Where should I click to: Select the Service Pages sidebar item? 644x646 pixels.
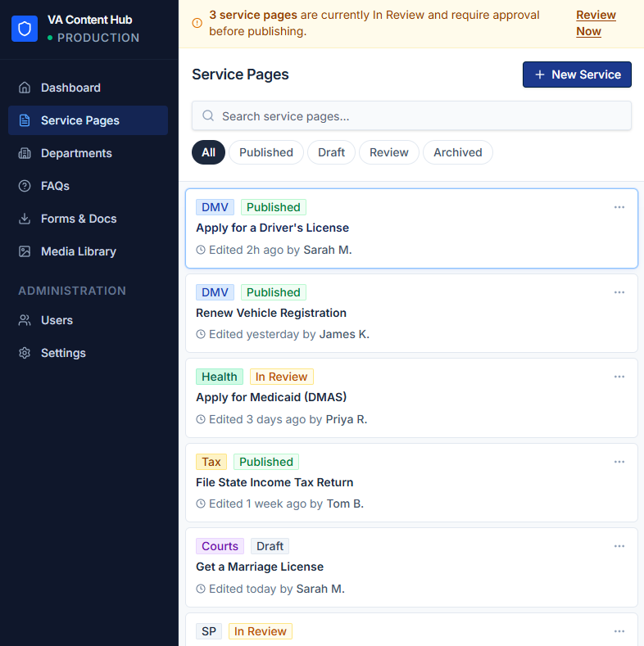pos(80,120)
